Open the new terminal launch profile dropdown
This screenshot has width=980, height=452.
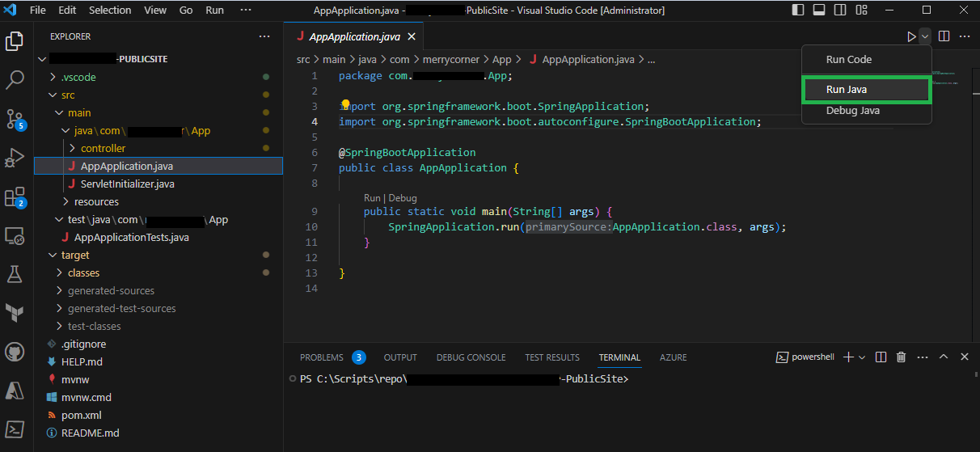[x=862, y=357]
